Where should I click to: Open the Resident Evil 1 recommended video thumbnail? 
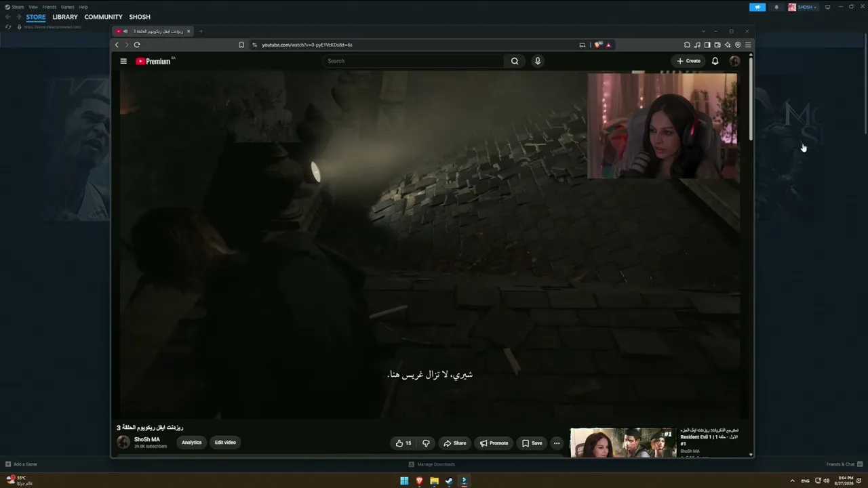(623, 443)
